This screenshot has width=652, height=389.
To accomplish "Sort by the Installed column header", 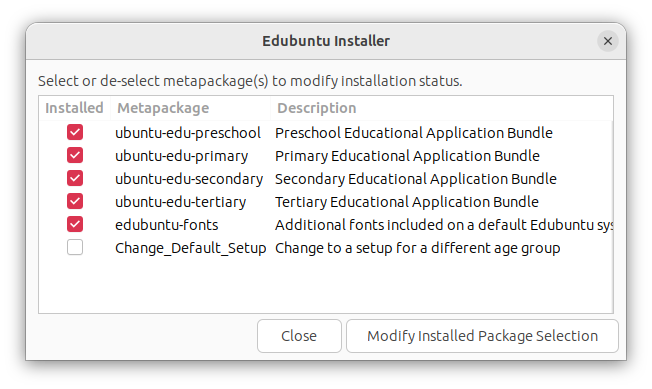I will click(x=74, y=108).
